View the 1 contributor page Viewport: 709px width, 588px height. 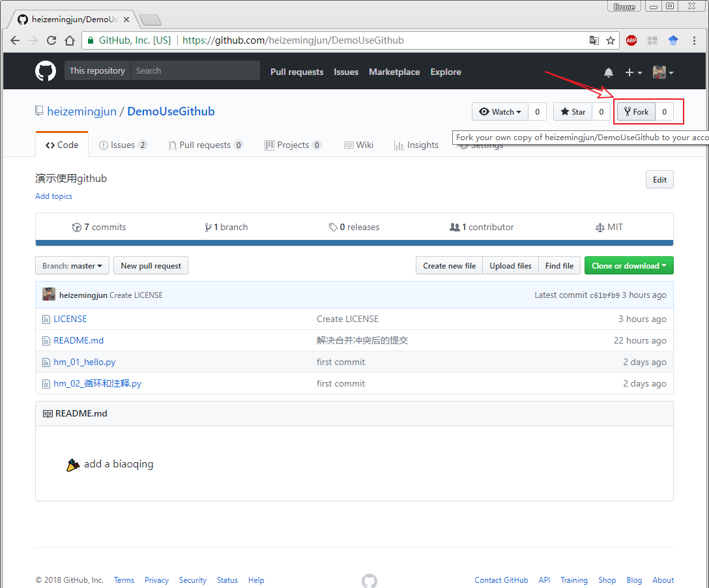coord(482,227)
